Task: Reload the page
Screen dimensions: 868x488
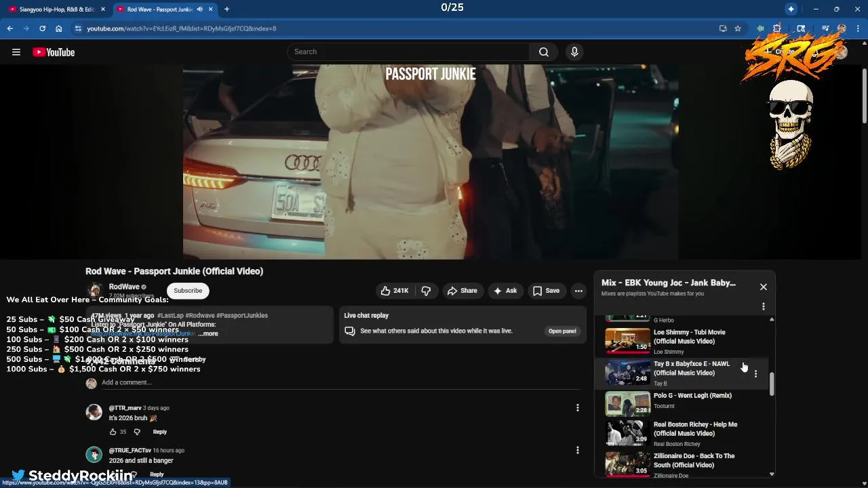Action: coord(42,28)
